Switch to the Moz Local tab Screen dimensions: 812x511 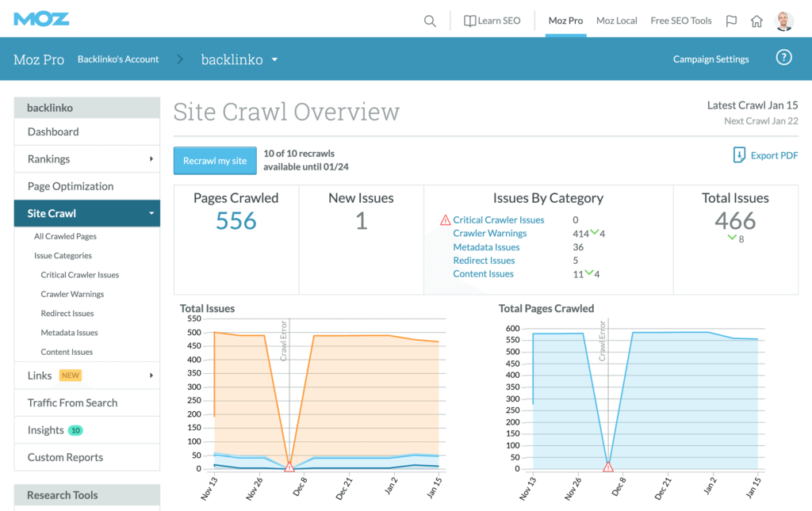pyautogui.click(x=616, y=21)
